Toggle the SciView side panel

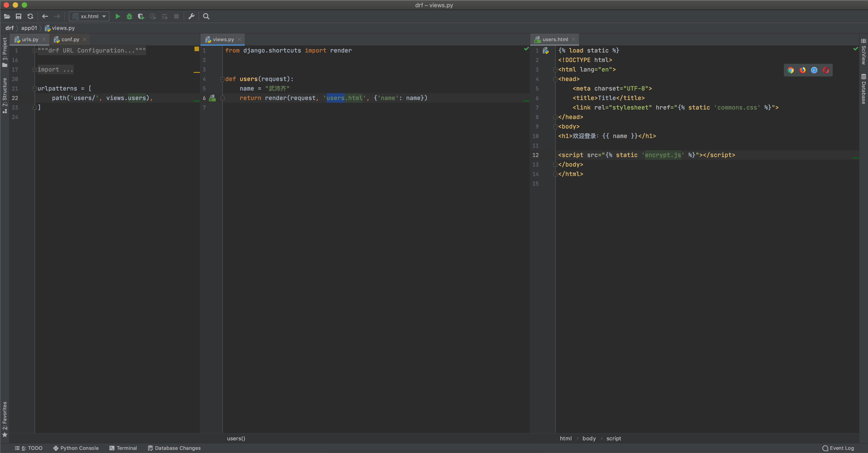[x=863, y=52]
